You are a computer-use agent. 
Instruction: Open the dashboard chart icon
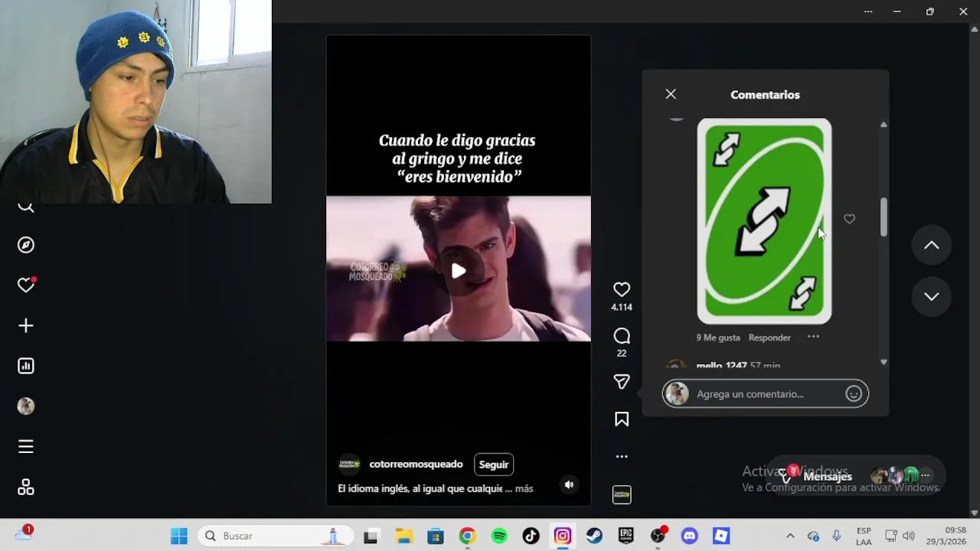26,366
